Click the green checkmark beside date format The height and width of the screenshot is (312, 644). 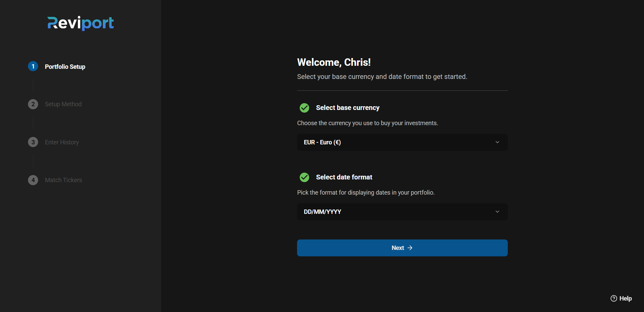tap(304, 177)
